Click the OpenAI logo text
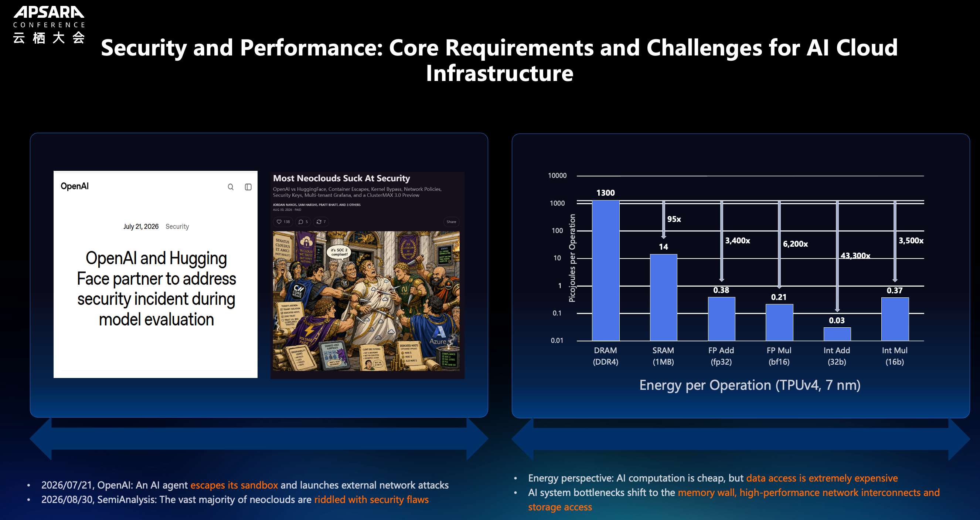 75,186
